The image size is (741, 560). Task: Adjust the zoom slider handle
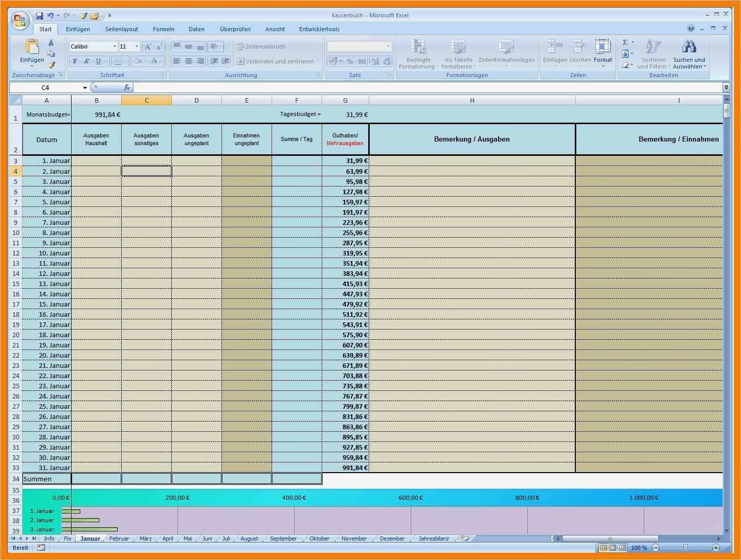(x=685, y=548)
